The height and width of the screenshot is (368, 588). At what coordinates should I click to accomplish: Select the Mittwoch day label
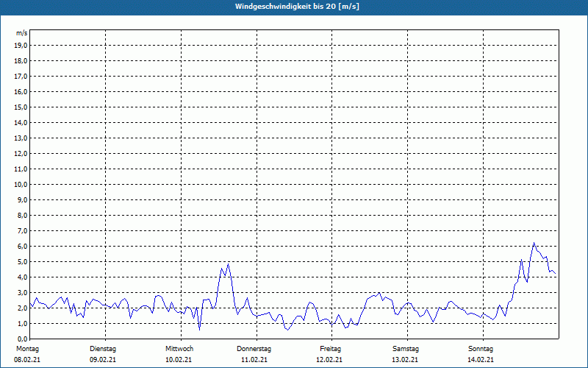[x=179, y=349]
